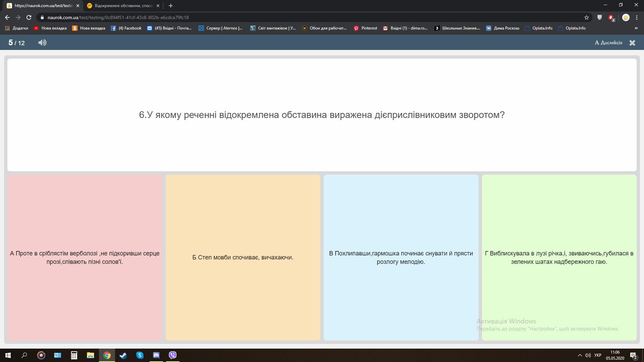This screenshot has height=362, width=644.
Task: Open the Chrome three-dot menu
Action: (x=637, y=17)
